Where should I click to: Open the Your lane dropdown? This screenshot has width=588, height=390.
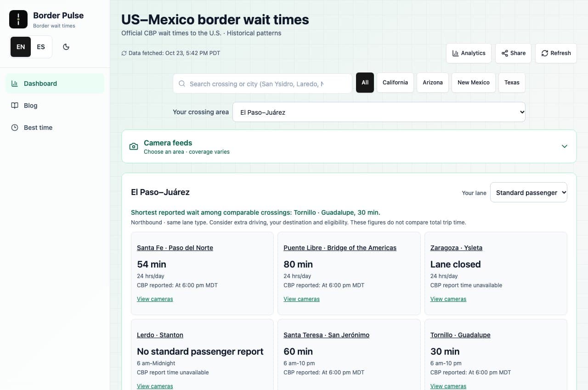point(529,193)
